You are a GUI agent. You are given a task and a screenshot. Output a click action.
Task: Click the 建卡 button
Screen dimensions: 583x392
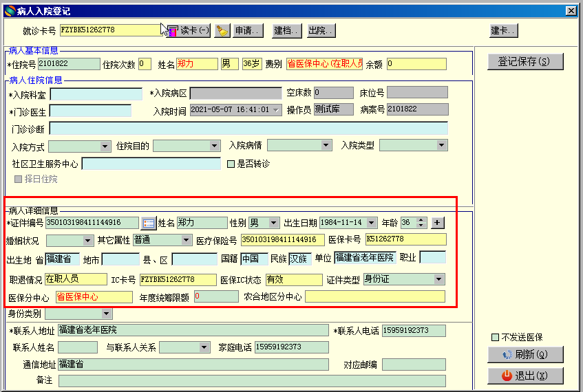coord(503,30)
